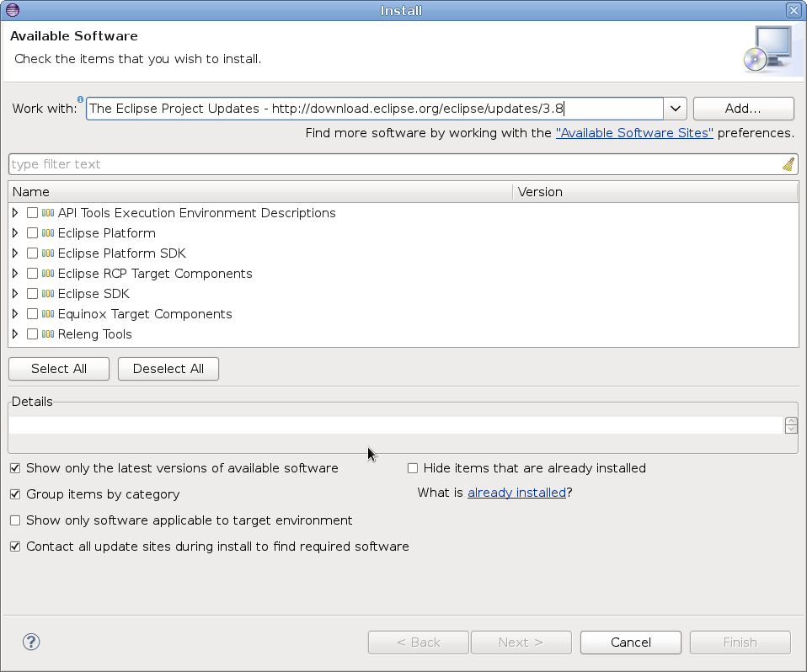The height and width of the screenshot is (672, 807).
Task: Check the Eclipse Platform SDK checkbox
Action: coord(32,253)
